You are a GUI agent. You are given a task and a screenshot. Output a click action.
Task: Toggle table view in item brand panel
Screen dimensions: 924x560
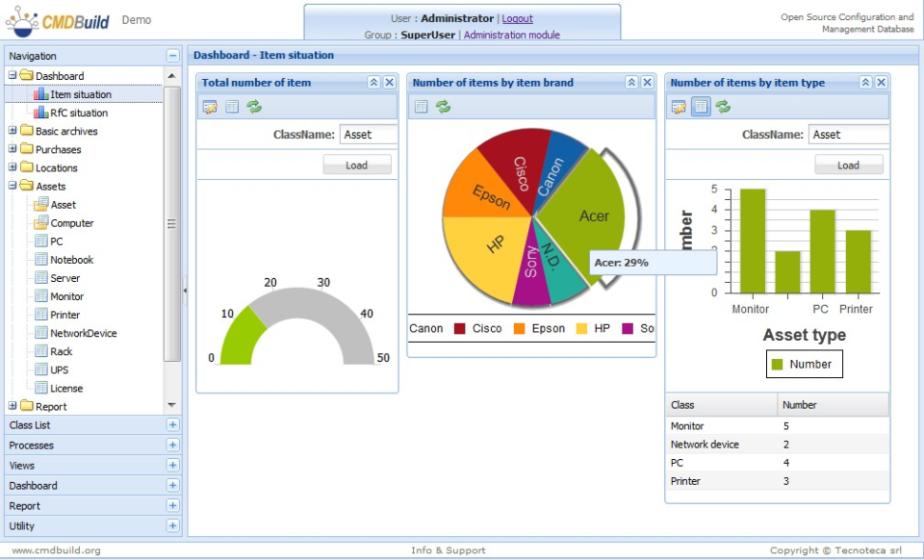[421, 107]
